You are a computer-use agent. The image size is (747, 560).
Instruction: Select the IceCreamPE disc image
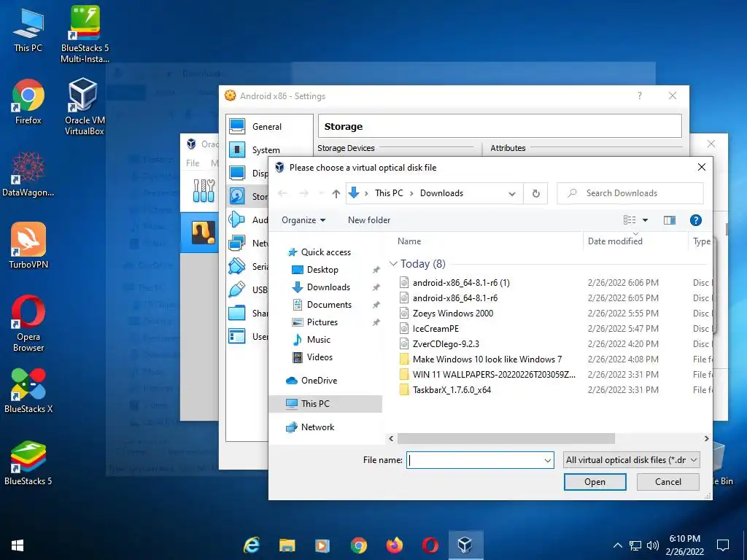click(436, 329)
